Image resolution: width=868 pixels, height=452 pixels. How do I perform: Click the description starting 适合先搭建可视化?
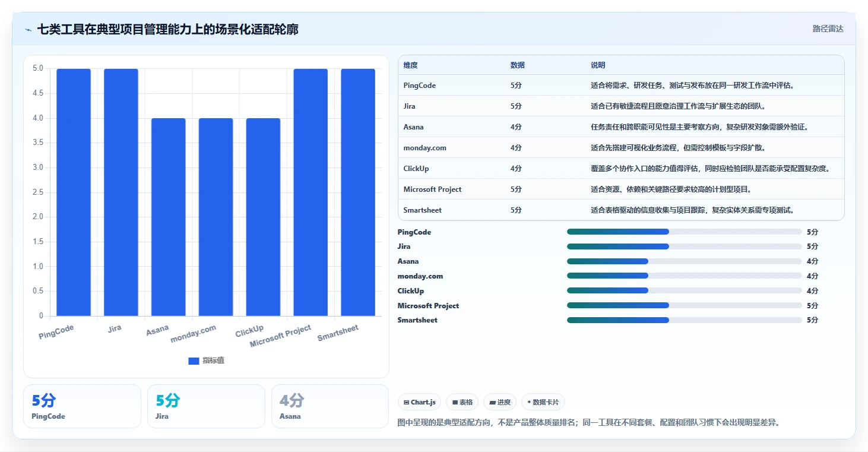pos(677,148)
